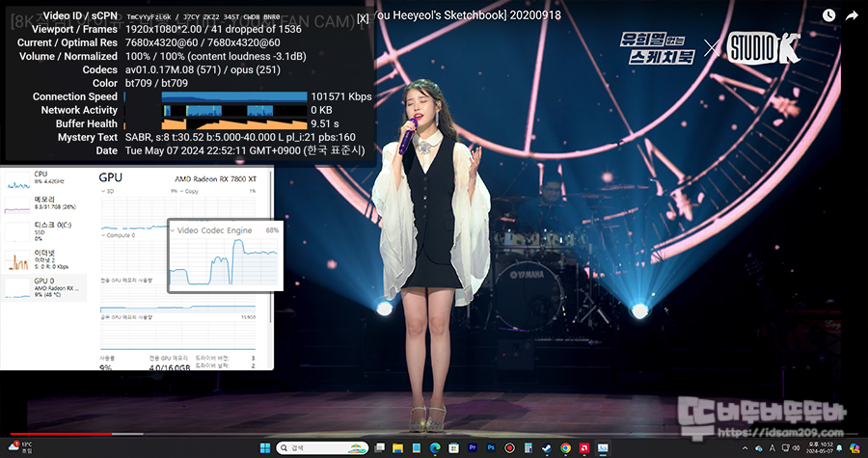The width and height of the screenshot is (868, 458).
Task: Click the taskbar search box
Action: click(x=322, y=447)
